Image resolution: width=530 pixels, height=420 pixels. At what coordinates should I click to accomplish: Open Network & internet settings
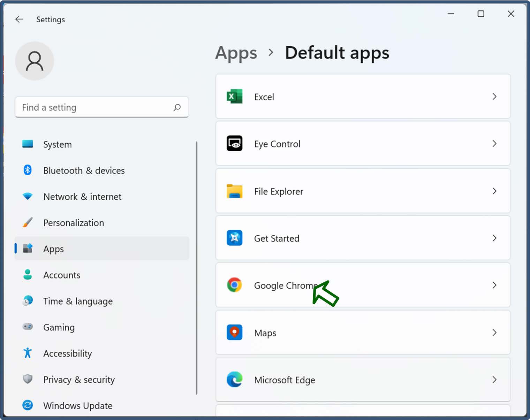82,197
